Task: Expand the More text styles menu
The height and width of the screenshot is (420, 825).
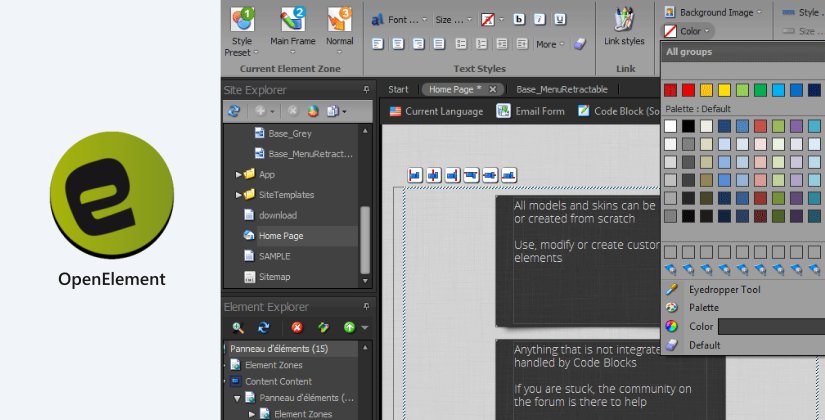Action: [x=549, y=44]
